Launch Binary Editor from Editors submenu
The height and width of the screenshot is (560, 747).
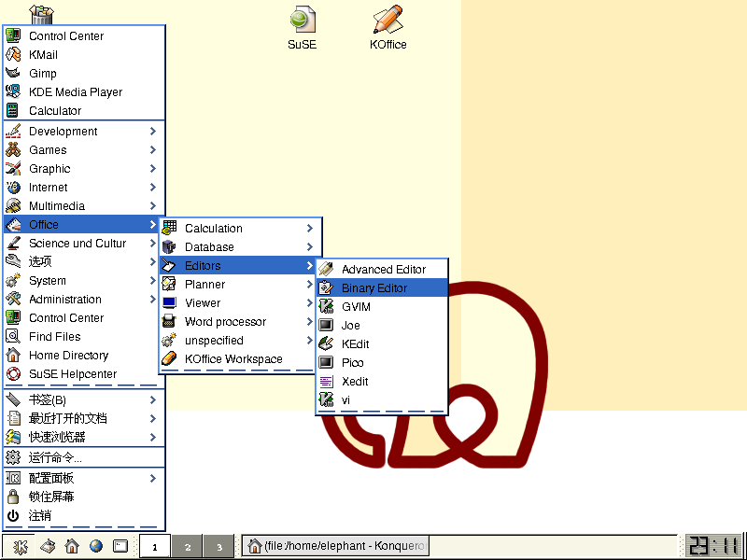click(x=382, y=287)
